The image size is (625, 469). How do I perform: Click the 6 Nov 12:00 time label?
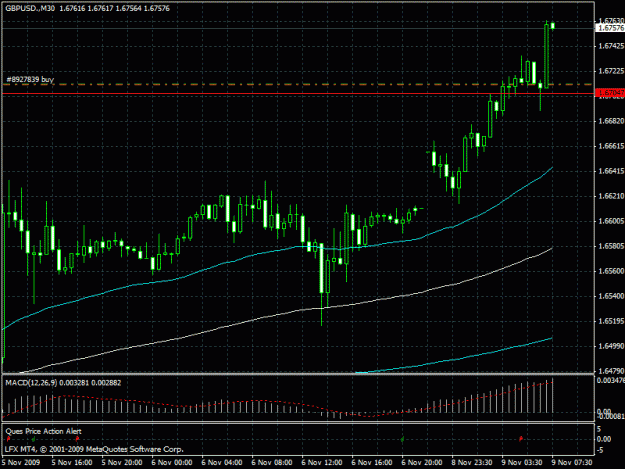[x=322, y=462]
